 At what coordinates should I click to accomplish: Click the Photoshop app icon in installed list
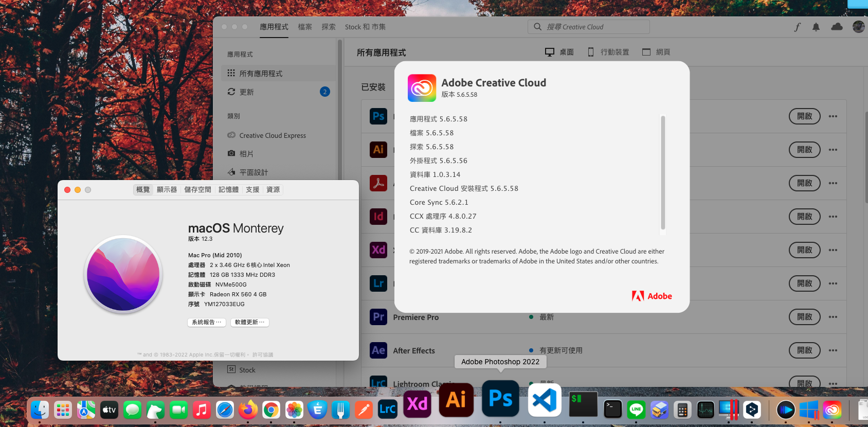[378, 116]
